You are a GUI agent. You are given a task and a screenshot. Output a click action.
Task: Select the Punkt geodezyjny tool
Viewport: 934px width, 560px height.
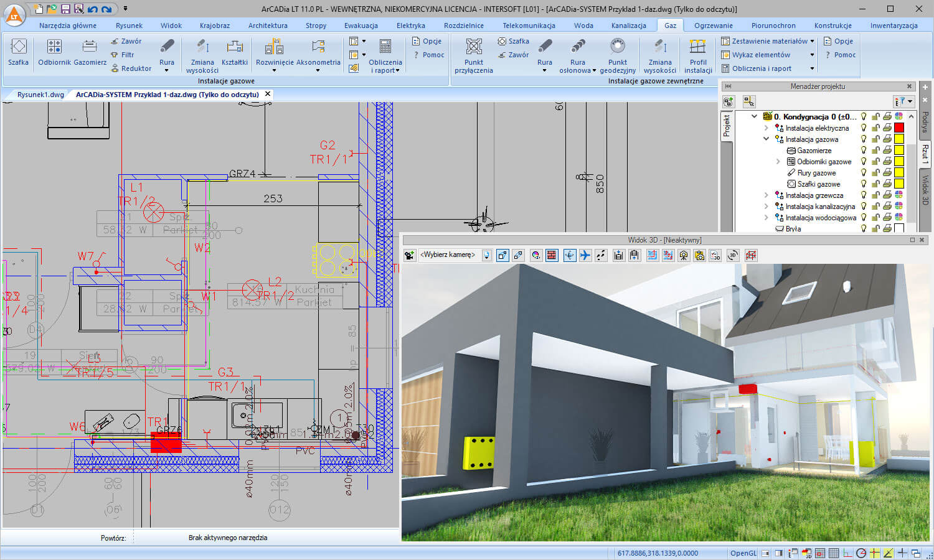pyautogui.click(x=618, y=56)
